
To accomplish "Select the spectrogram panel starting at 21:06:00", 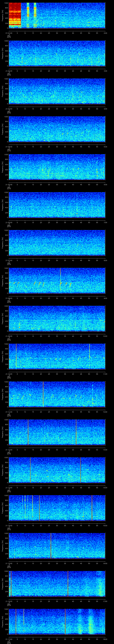I will 57,205.
